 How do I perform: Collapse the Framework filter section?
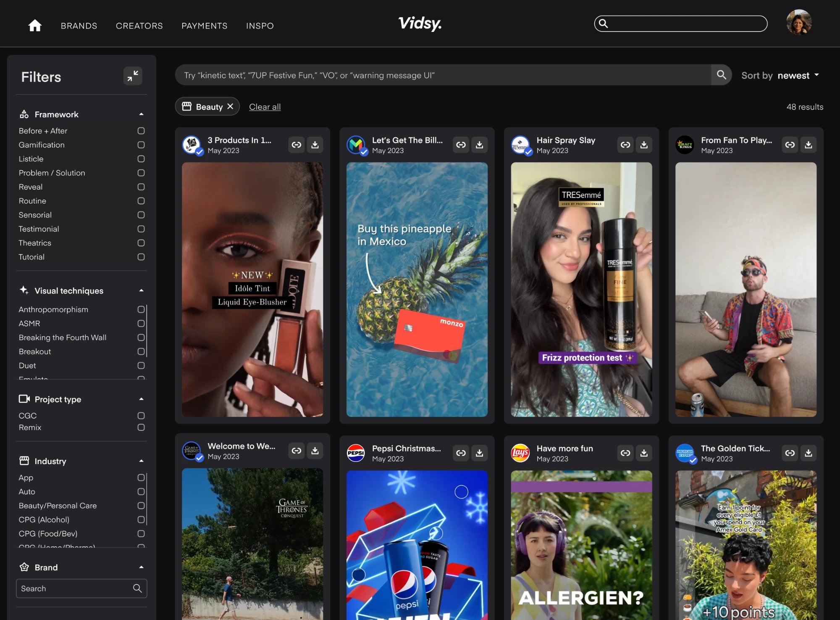tap(141, 114)
